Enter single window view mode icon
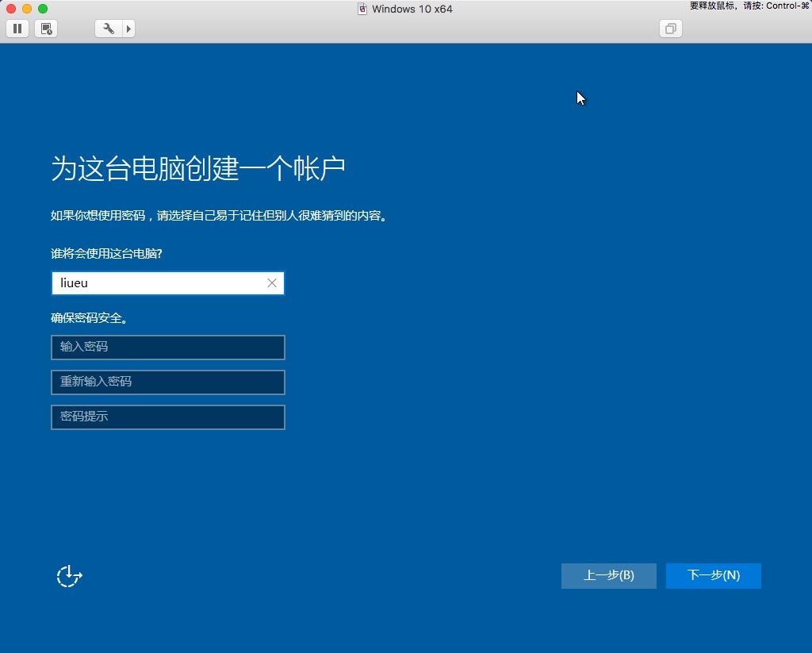Viewport: 812px width, 653px height. [x=671, y=29]
